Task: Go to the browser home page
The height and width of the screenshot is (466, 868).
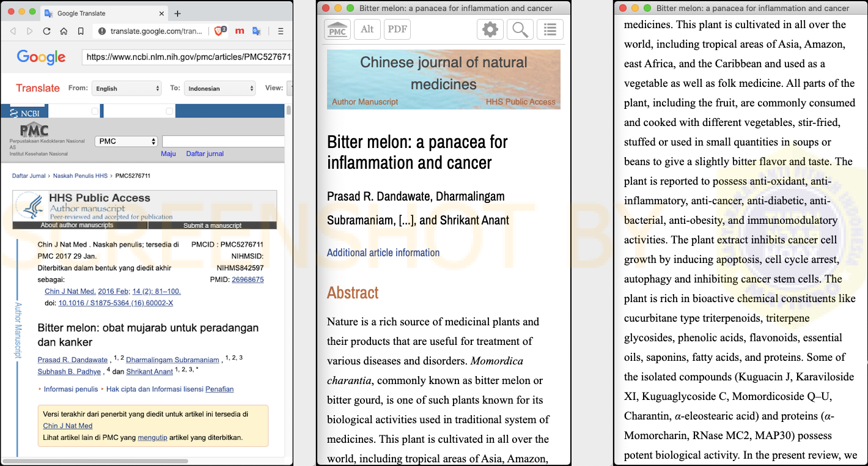Action: [64, 31]
